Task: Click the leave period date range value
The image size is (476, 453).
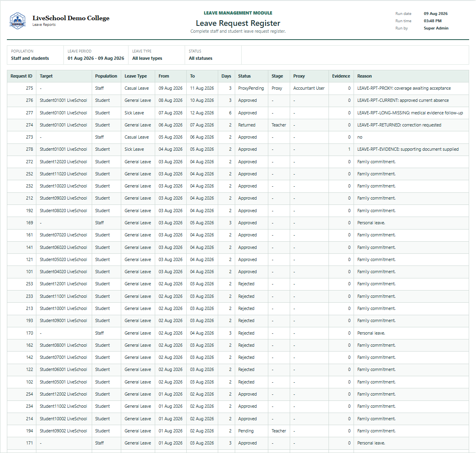Action: click(96, 58)
